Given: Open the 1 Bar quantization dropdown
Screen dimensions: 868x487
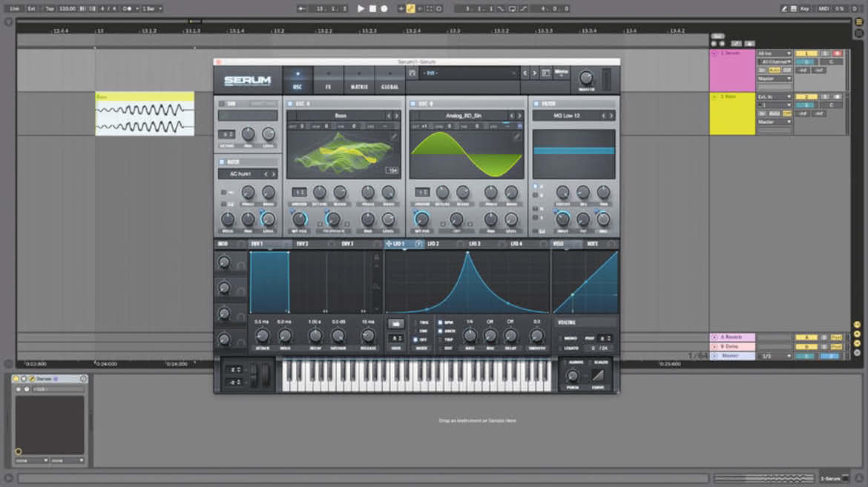Looking at the screenshot, I should tap(151, 8).
